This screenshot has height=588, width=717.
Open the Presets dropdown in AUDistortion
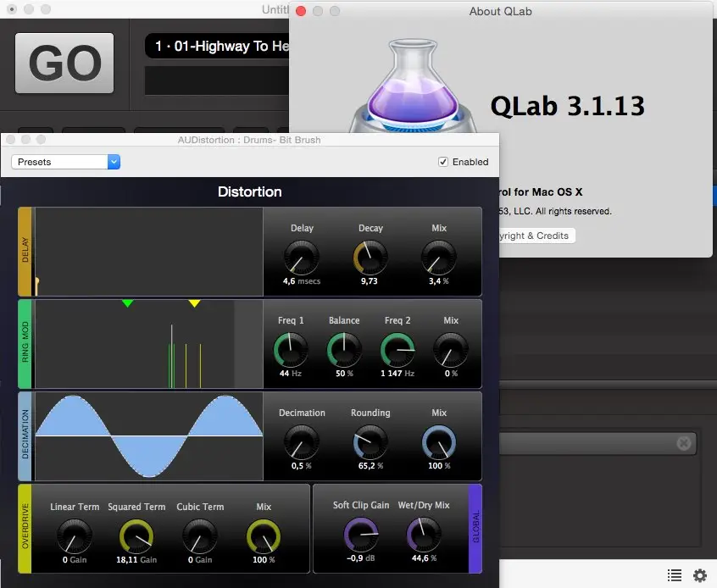(x=66, y=162)
